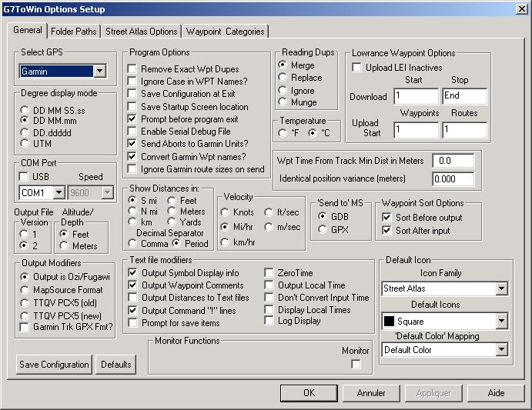
Task: Choose Comma decimal separator
Action: click(x=132, y=243)
